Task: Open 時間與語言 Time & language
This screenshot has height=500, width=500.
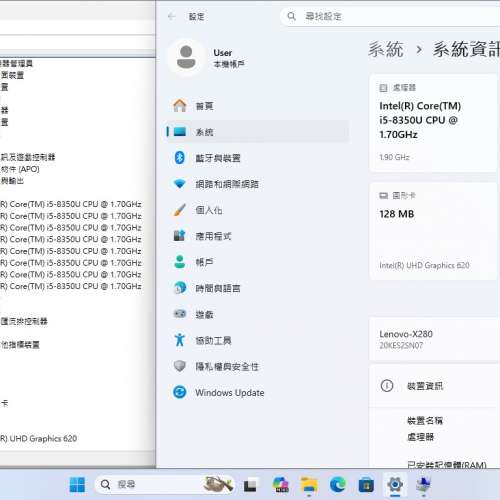Action: point(257,288)
